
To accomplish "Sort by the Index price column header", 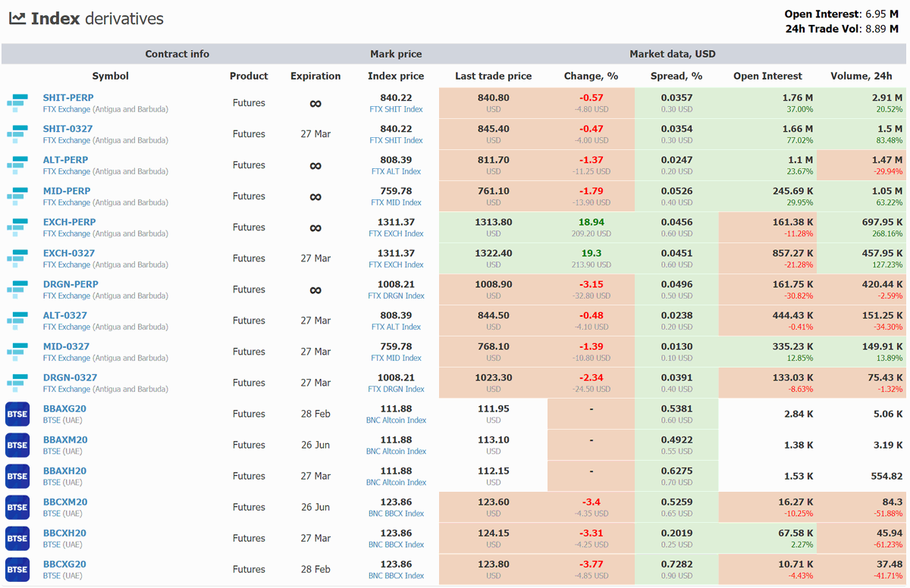I will pos(396,76).
